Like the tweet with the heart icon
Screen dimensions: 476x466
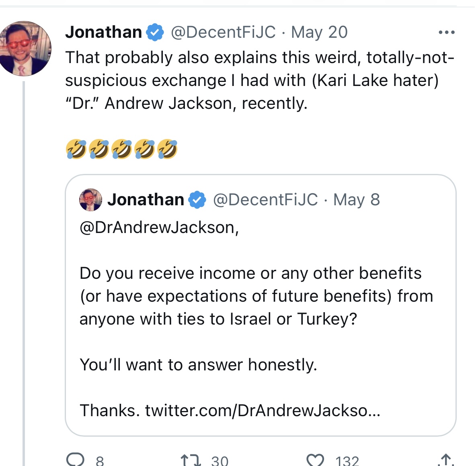pyautogui.click(x=315, y=460)
